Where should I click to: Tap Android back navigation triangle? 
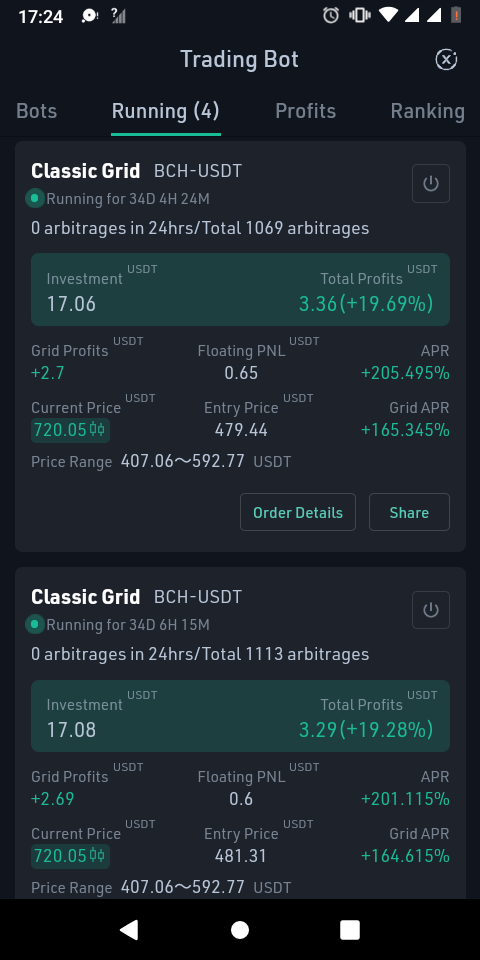[129, 930]
